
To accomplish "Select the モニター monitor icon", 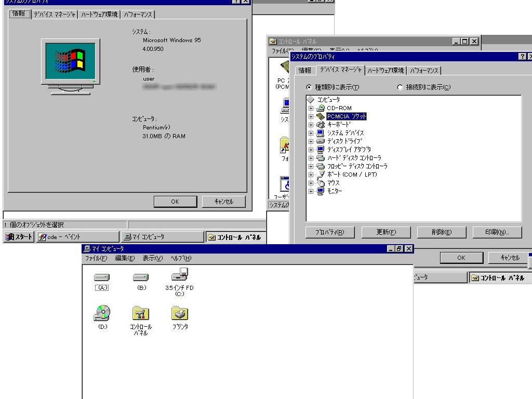I will (x=320, y=191).
